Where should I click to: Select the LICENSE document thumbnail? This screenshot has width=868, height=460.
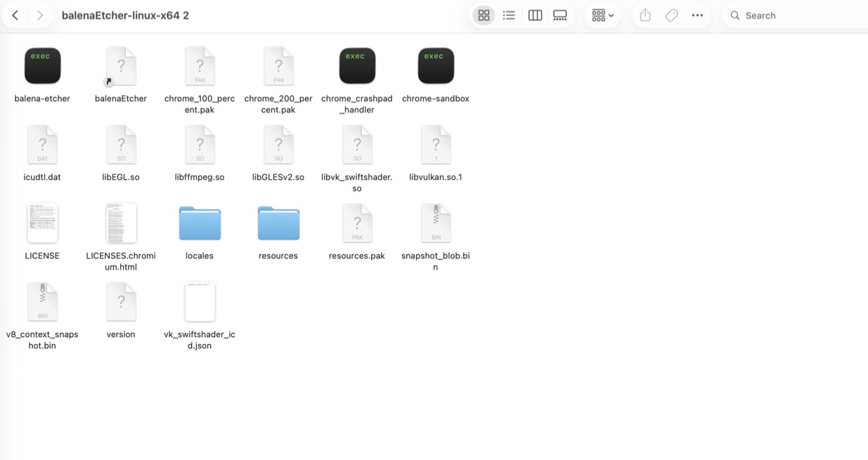click(42, 223)
